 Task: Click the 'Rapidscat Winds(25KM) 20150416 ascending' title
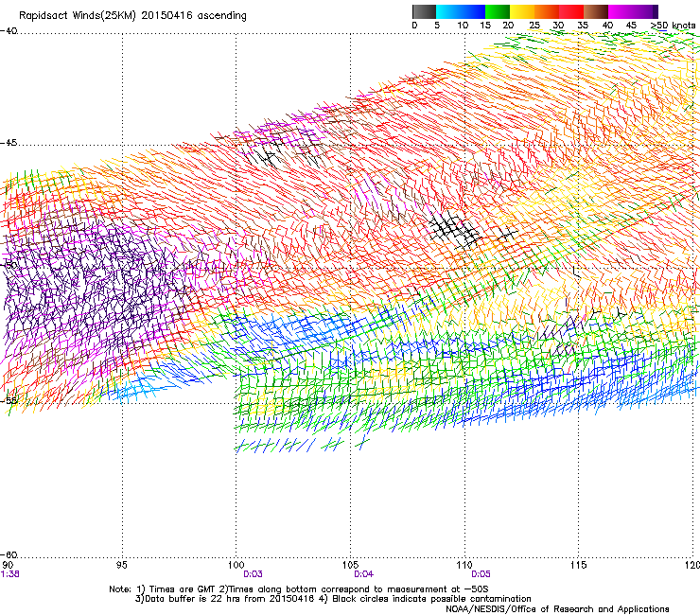pos(132,16)
